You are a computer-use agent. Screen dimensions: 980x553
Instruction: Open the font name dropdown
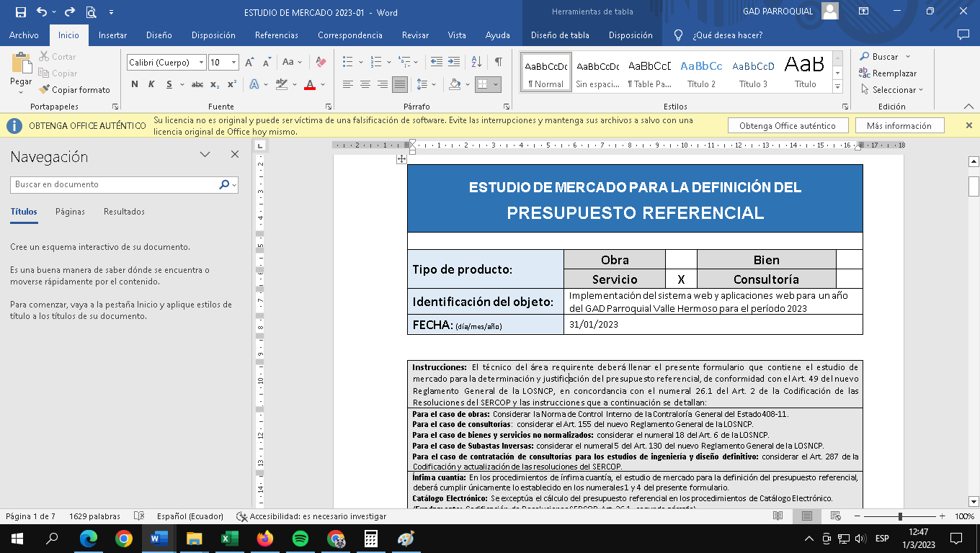(202, 63)
